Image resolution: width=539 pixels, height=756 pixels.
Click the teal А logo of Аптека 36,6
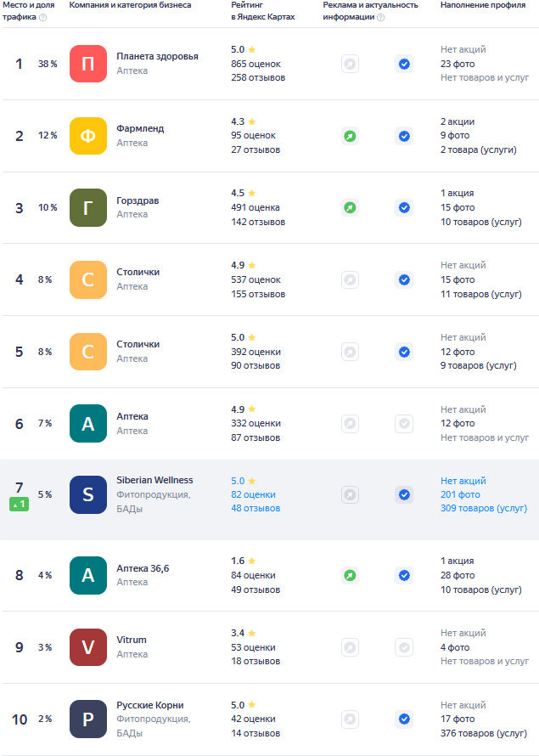click(88, 575)
